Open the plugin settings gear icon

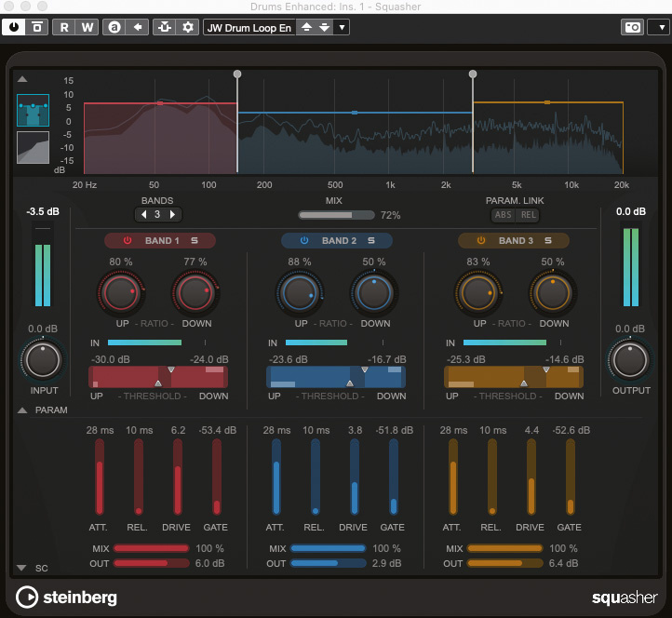188,27
